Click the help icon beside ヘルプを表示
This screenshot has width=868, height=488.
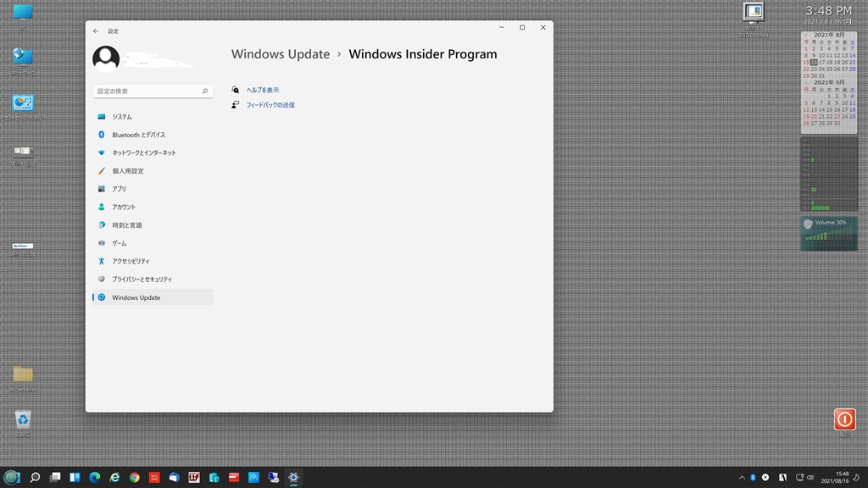(x=236, y=90)
